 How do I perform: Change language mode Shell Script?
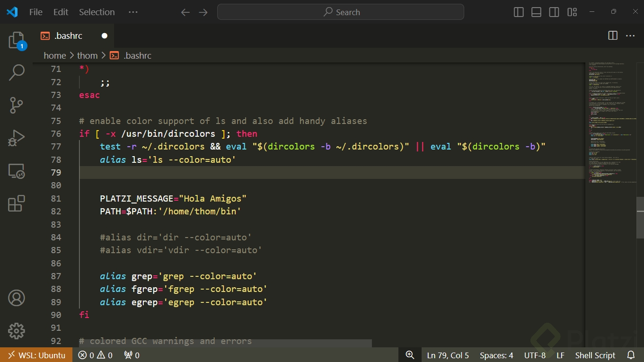tap(595, 355)
